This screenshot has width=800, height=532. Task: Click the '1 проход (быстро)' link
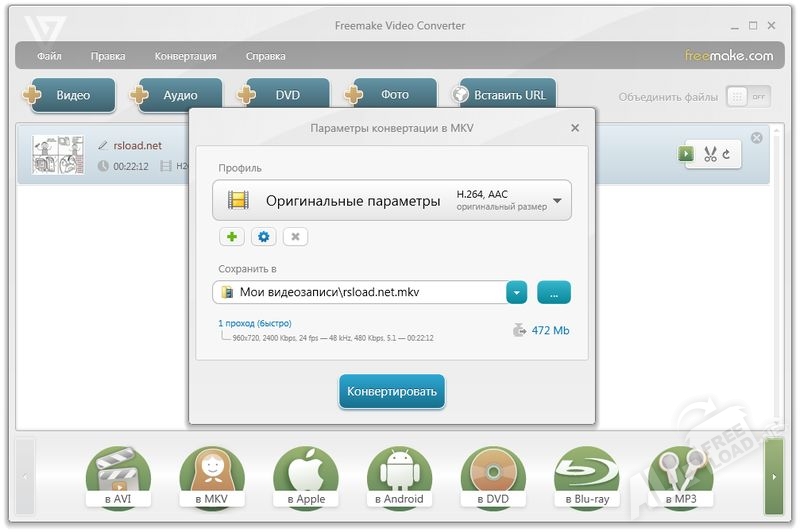255,324
